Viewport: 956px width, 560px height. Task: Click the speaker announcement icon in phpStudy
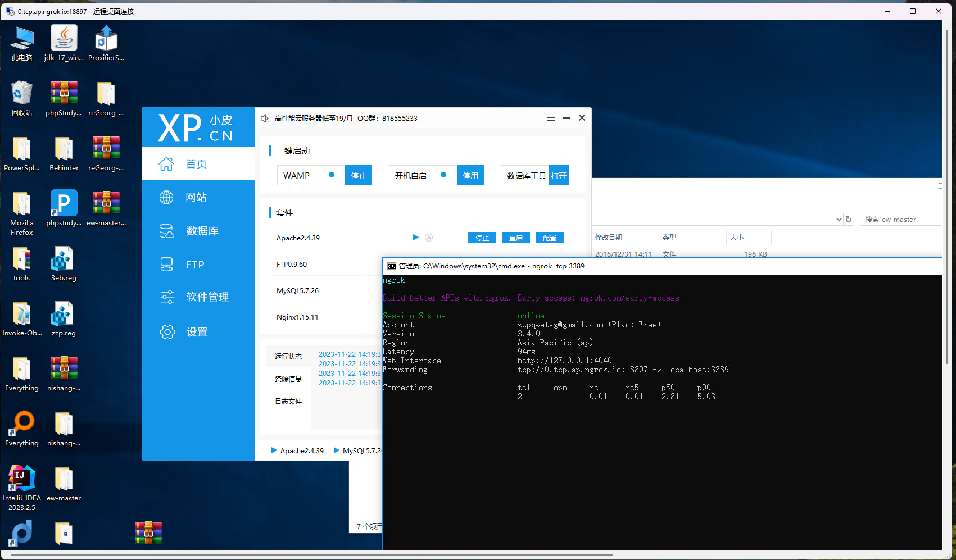265,118
